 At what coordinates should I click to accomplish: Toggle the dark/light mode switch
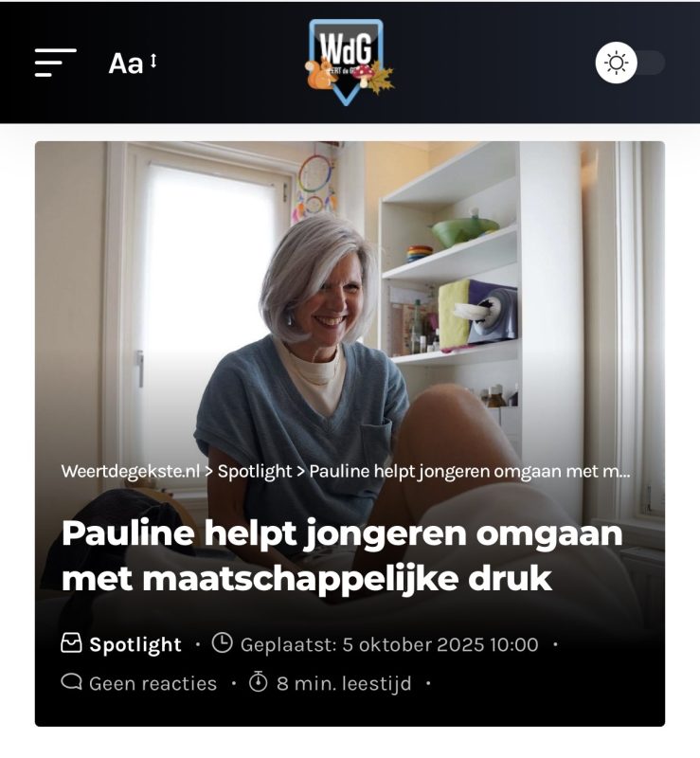point(630,63)
